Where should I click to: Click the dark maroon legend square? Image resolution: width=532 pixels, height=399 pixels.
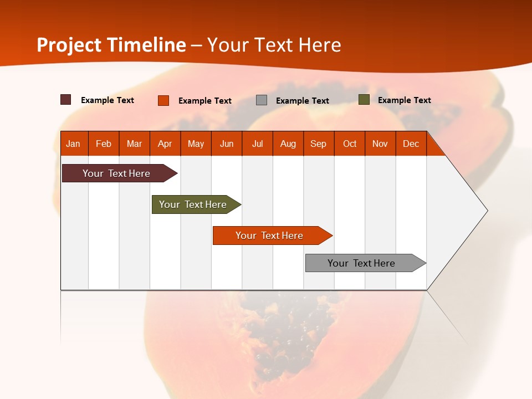[66, 100]
